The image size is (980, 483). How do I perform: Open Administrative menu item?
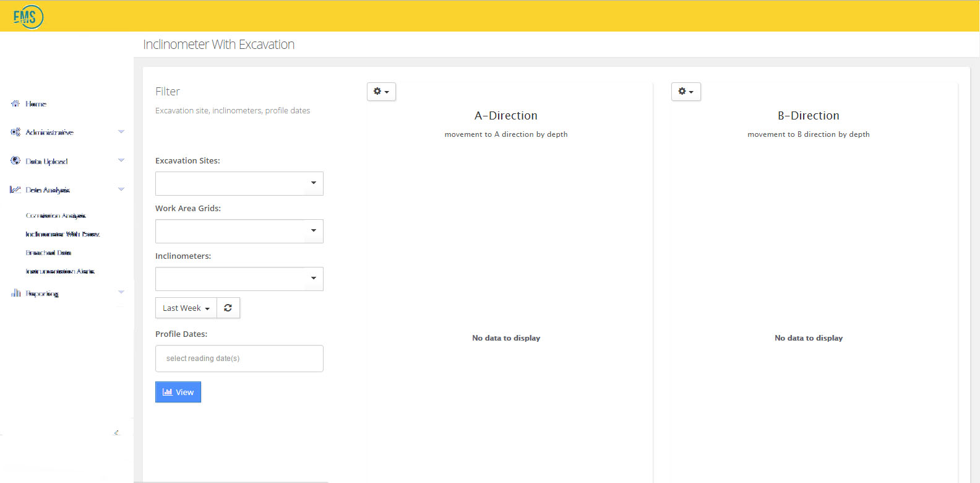click(x=49, y=133)
